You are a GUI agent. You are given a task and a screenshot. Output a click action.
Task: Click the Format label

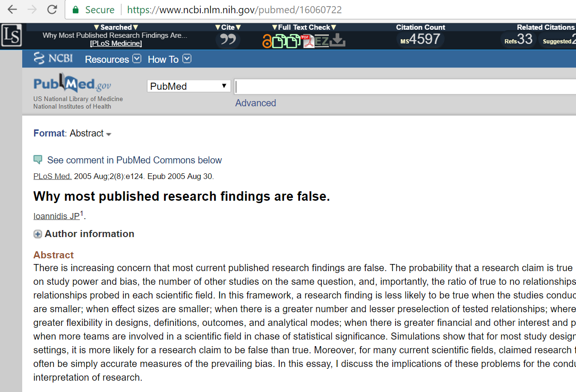click(x=49, y=133)
